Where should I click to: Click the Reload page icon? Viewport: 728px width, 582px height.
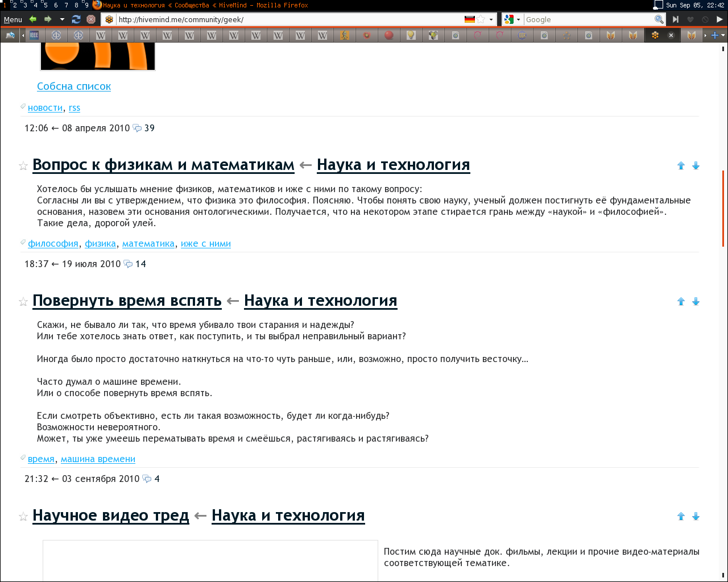pos(76,19)
